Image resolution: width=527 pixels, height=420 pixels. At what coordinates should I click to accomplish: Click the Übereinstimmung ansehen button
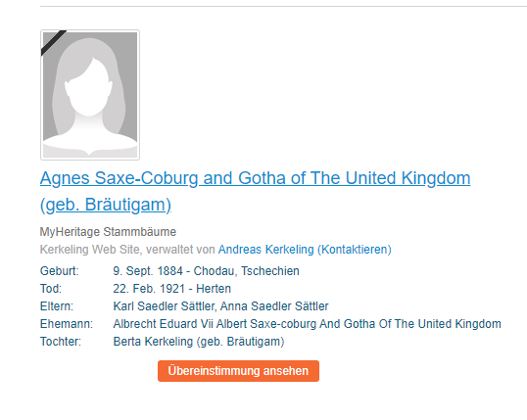pos(238,371)
